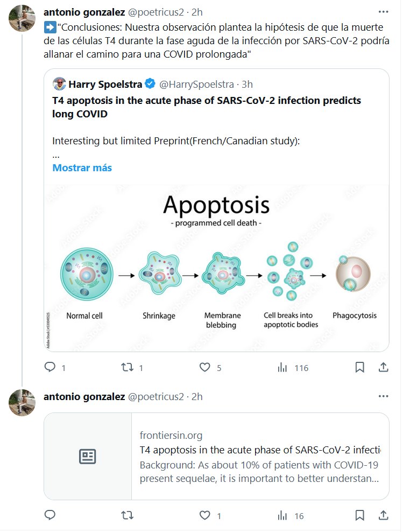Reply to the frontiersin.org link tweet
410x532 pixels.
(x=50, y=515)
